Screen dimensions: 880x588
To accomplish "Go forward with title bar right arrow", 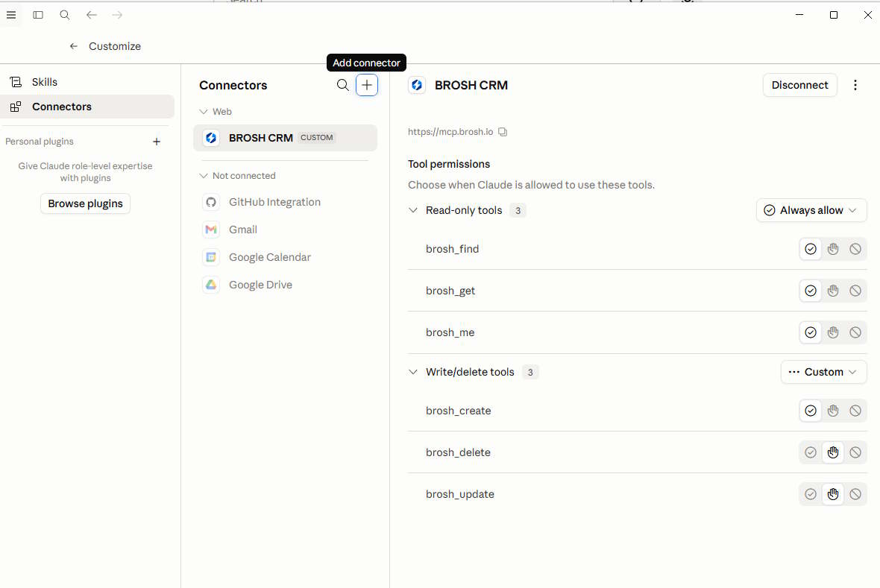I will (x=117, y=15).
